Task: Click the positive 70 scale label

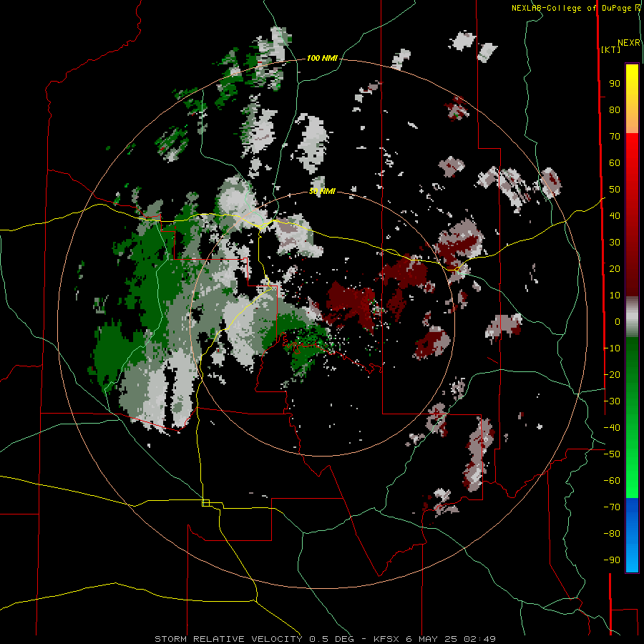Action: (615, 137)
